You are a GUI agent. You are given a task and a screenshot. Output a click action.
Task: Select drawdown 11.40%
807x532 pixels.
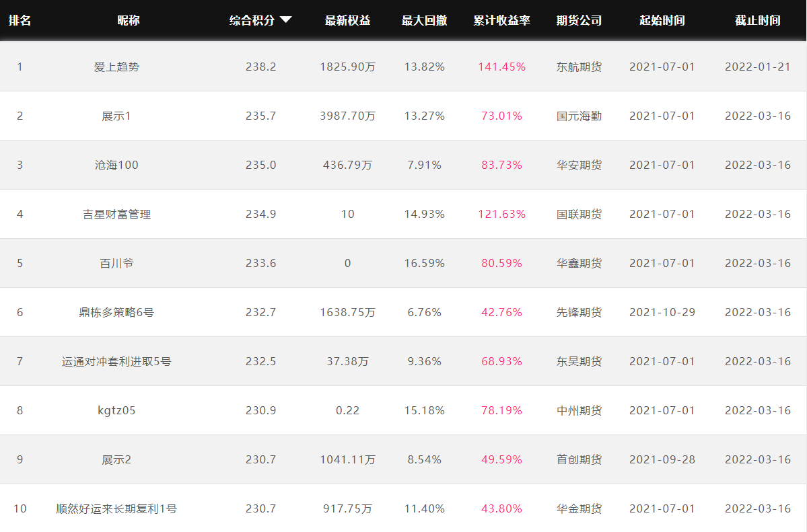(x=425, y=509)
